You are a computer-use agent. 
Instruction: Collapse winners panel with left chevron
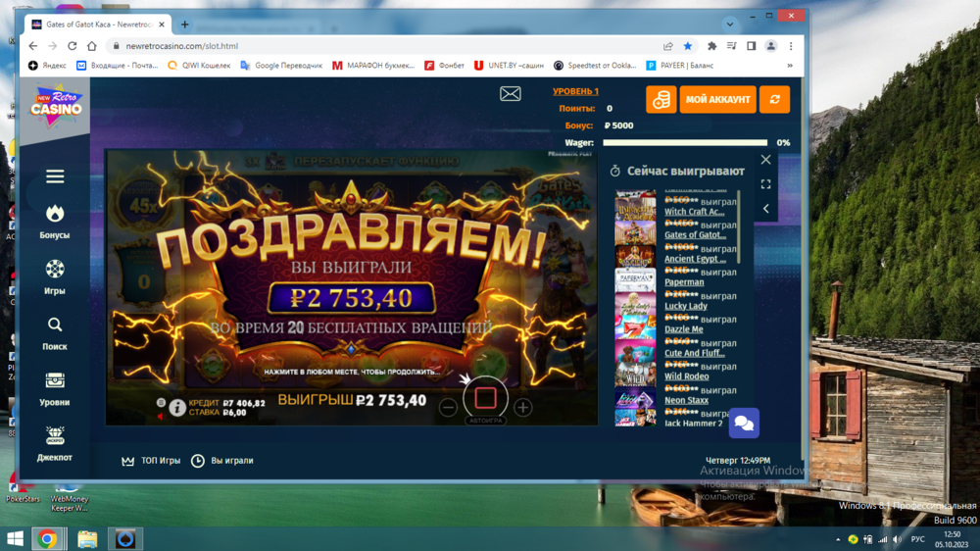[765, 208]
